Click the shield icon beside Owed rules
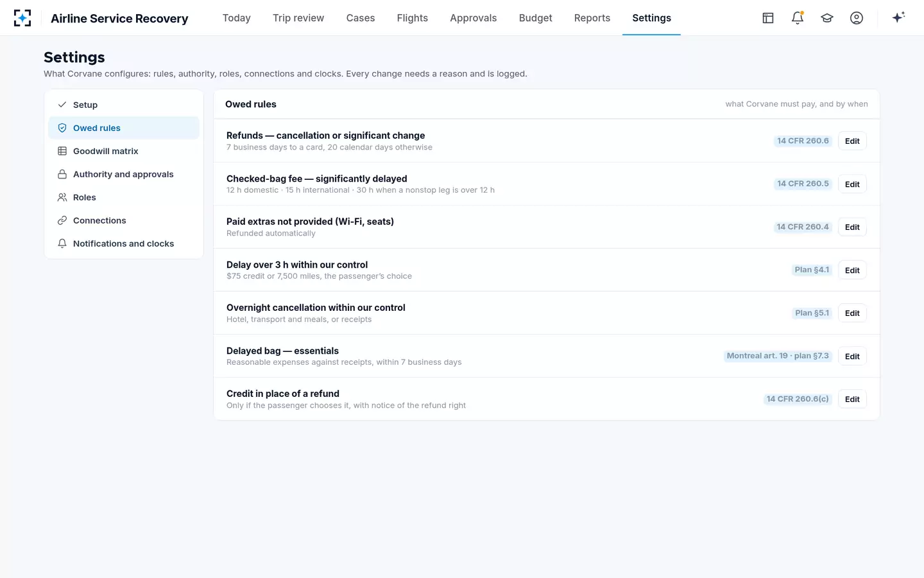The image size is (924, 578). click(62, 128)
